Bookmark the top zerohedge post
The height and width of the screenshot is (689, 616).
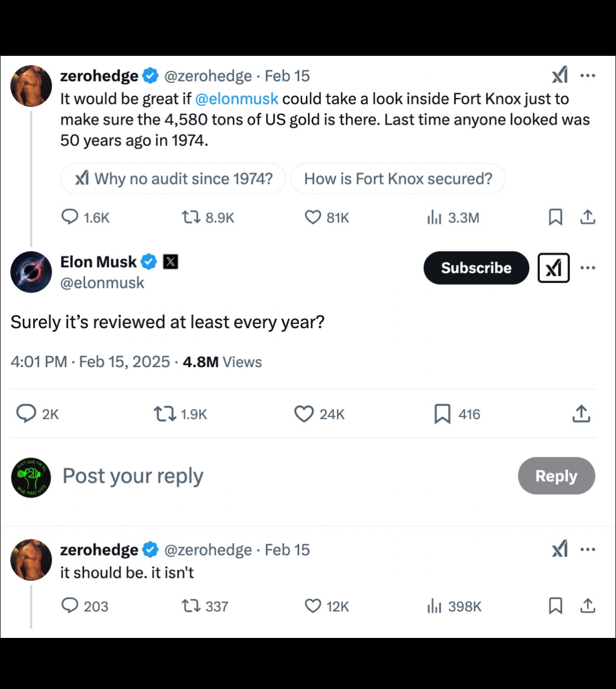point(555,217)
